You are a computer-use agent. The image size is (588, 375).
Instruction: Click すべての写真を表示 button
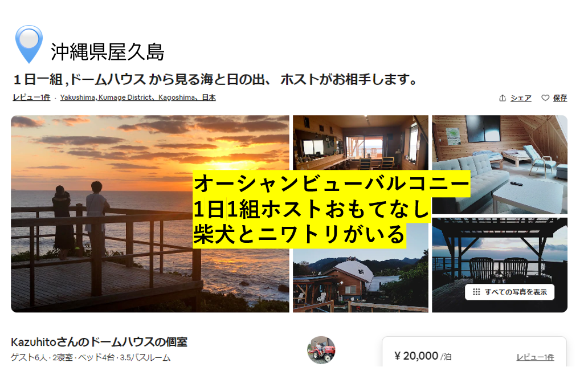tap(509, 292)
